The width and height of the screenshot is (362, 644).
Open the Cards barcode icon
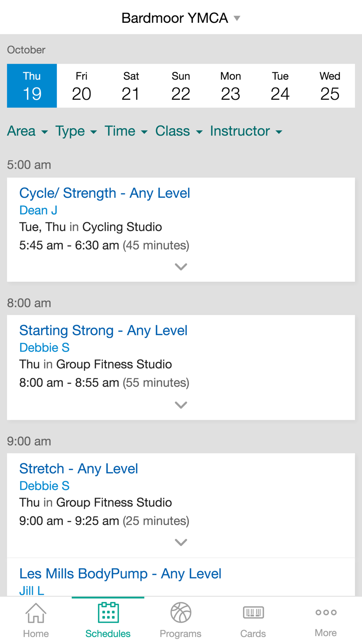(253, 612)
